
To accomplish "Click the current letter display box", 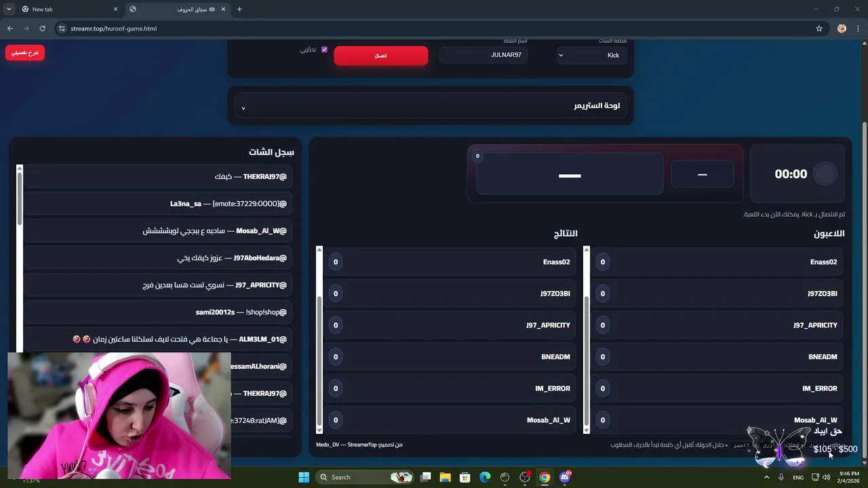I will [703, 174].
